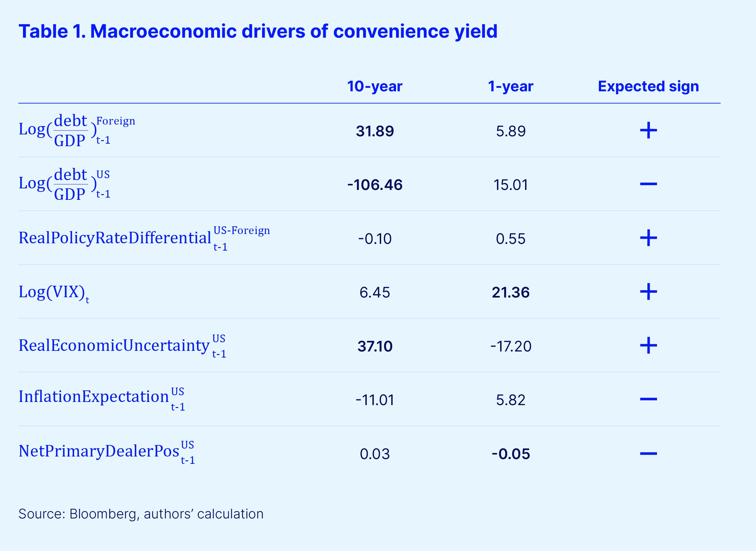Click the Source: Bloomberg note

click(x=141, y=514)
